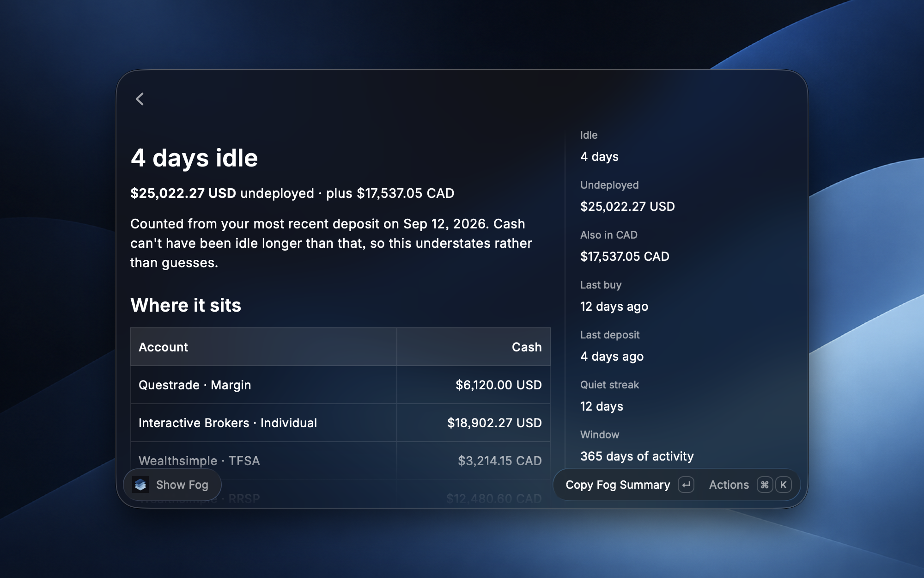Click the $3,214.15 CAD cash cell
Screen dimensions: 924x578
pyautogui.click(x=474, y=461)
